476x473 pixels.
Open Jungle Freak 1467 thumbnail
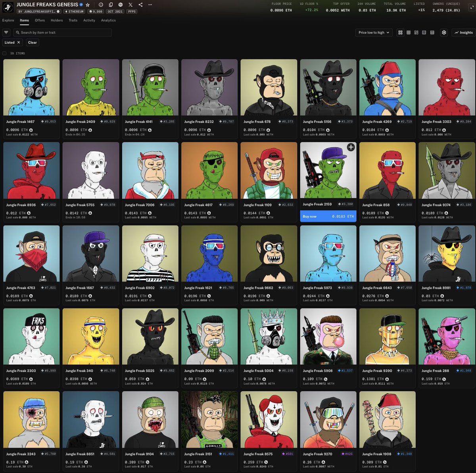click(x=31, y=87)
